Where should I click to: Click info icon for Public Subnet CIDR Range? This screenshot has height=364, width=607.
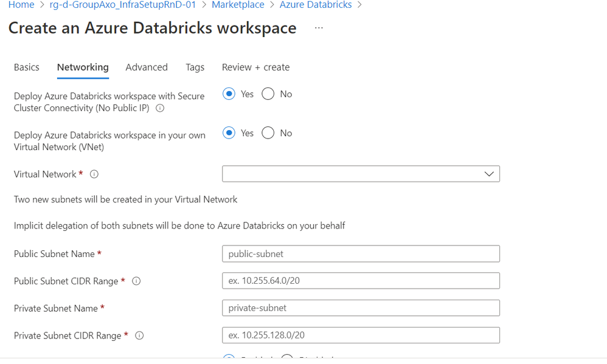coord(136,281)
